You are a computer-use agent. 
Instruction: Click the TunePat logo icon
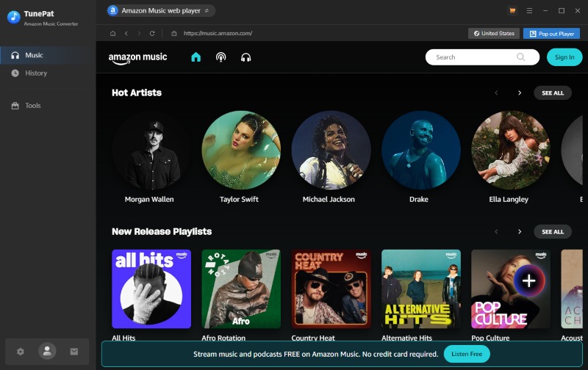14,17
